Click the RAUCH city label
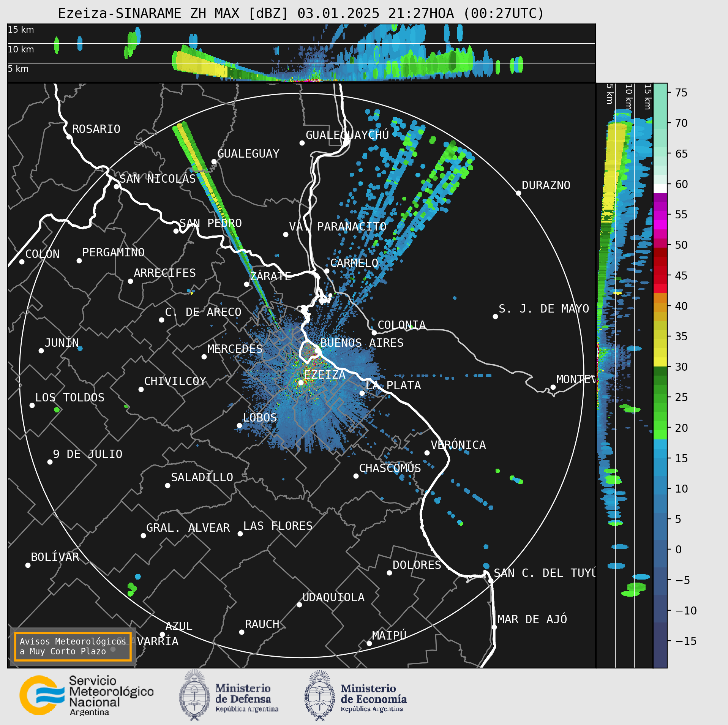The width and height of the screenshot is (728, 725). [262, 624]
